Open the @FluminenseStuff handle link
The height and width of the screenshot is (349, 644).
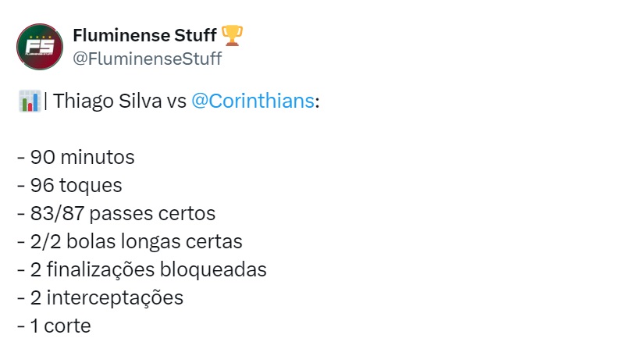click(x=147, y=59)
